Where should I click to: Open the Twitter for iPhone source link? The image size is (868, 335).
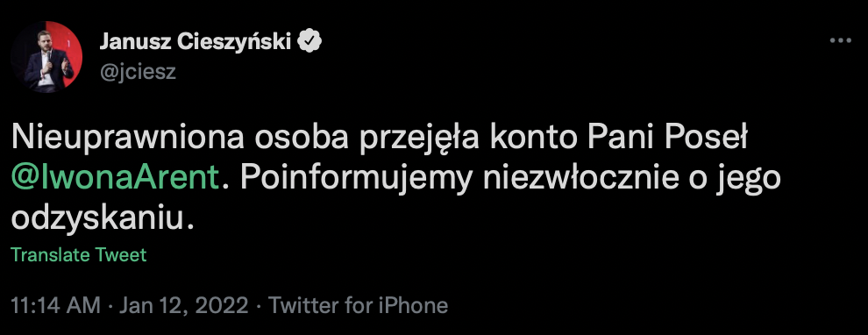[358, 305]
